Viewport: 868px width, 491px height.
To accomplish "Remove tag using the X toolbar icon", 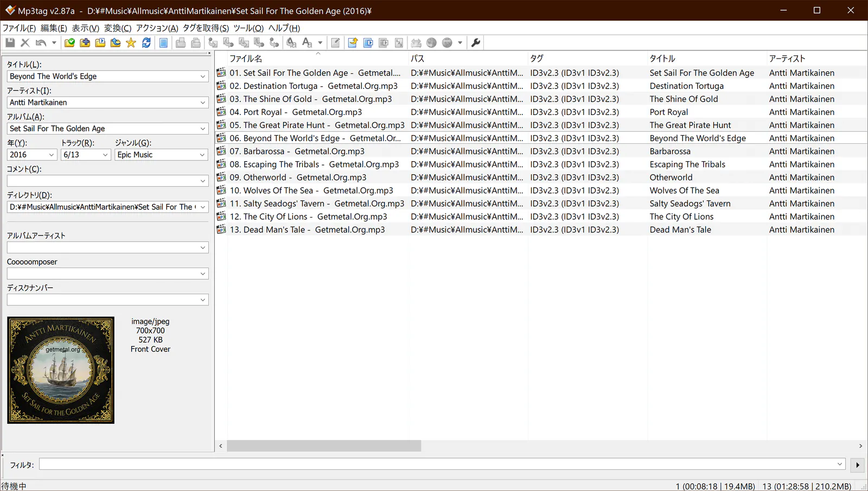I will [x=25, y=43].
